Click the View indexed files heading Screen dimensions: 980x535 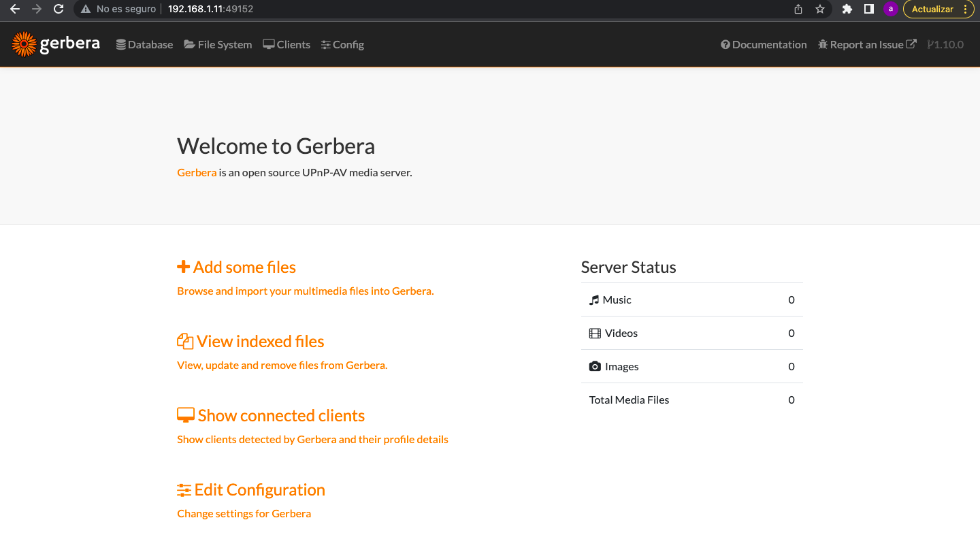tap(251, 342)
